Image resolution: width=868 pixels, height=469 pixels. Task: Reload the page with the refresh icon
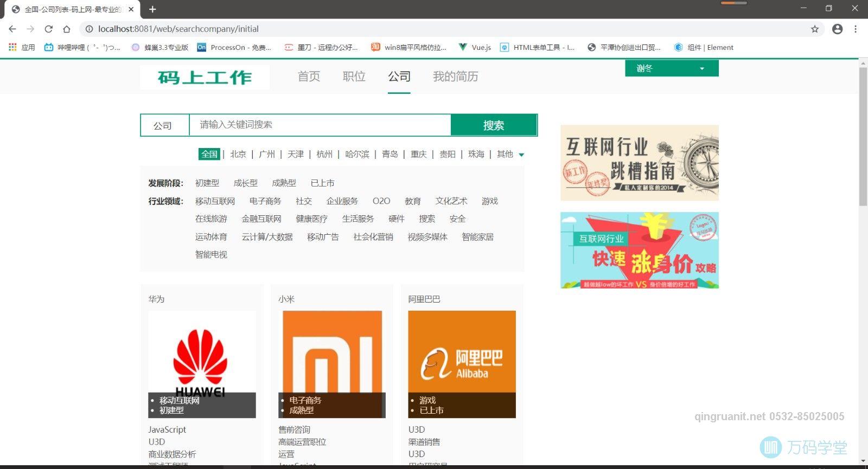(48, 29)
